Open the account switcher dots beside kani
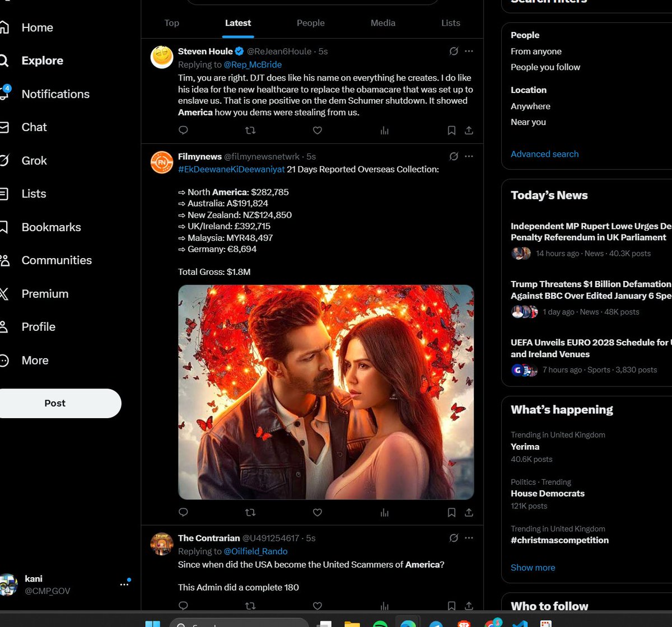The image size is (672, 627). (x=124, y=584)
